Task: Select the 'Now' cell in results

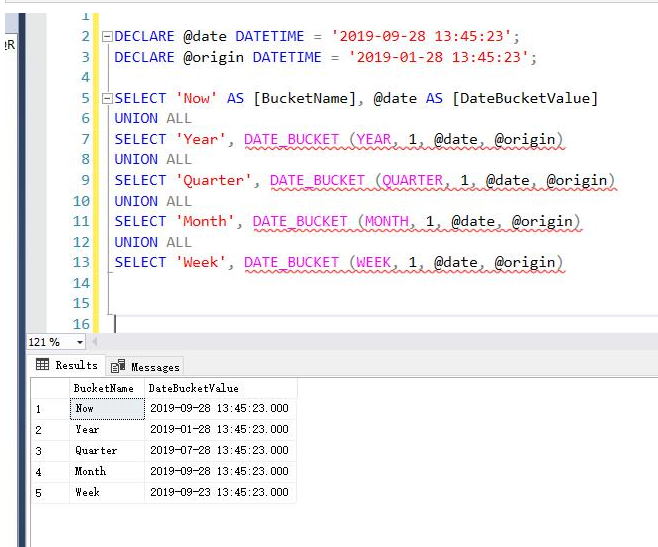Action: click(107, 409)
